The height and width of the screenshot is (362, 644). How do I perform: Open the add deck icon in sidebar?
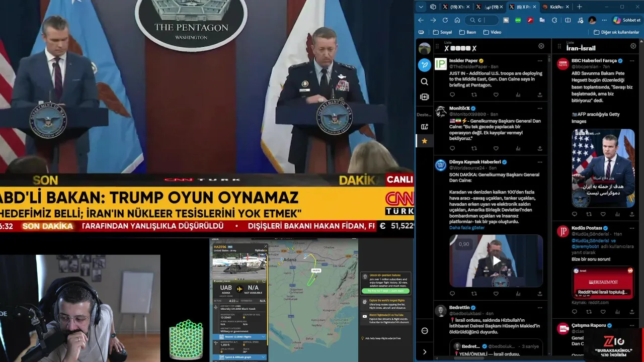(x=424, y=127)
